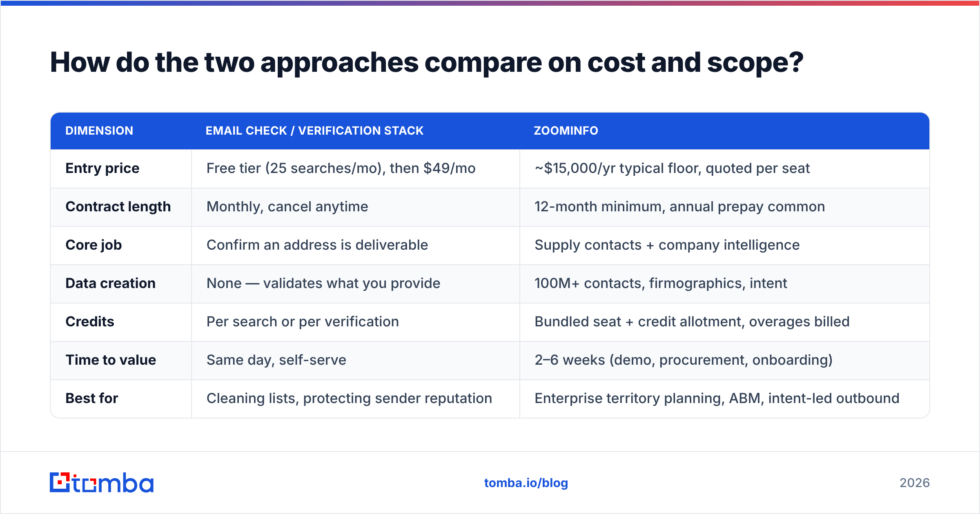Select the "Data creation" row label

pos(110,283)
